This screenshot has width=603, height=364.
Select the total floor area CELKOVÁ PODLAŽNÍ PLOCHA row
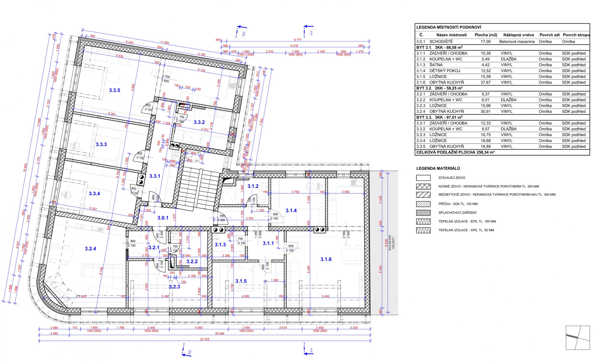[502, 152]
